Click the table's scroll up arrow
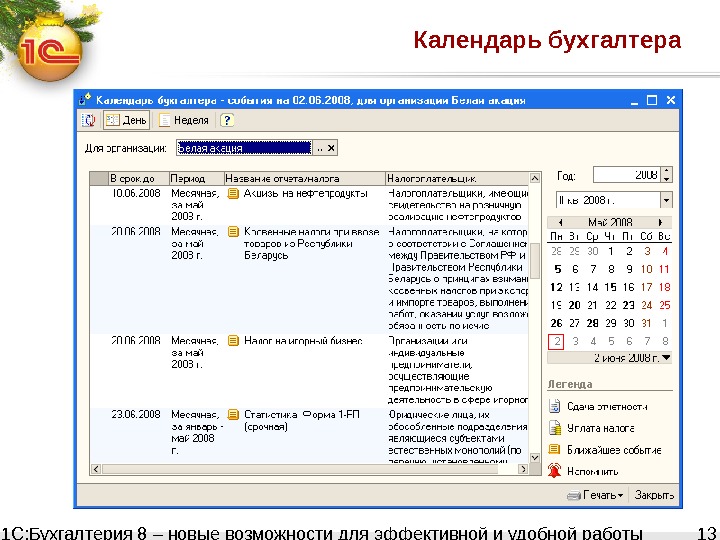The width and height of the screenshot is (720, 540). [535, 178]
